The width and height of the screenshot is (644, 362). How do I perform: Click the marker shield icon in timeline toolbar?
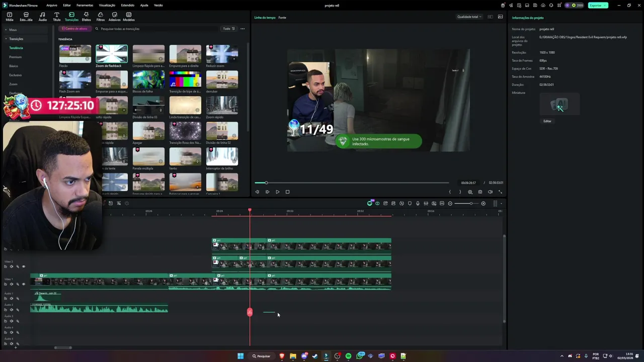[410, 204]
